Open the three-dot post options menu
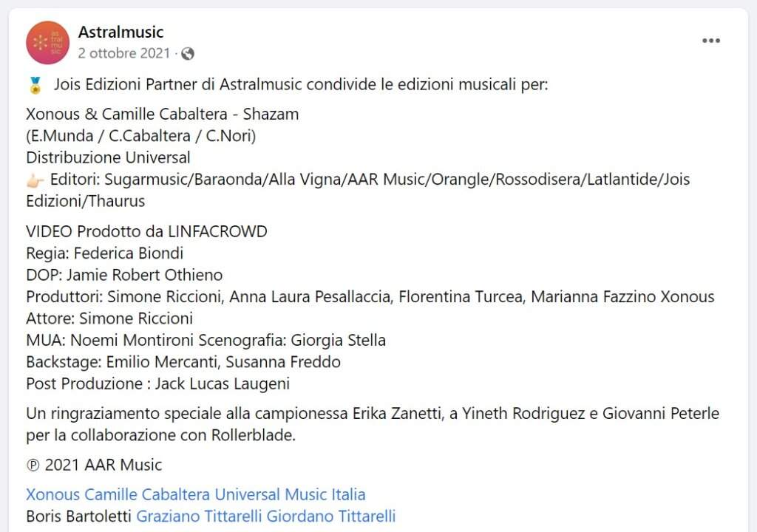 710,41
